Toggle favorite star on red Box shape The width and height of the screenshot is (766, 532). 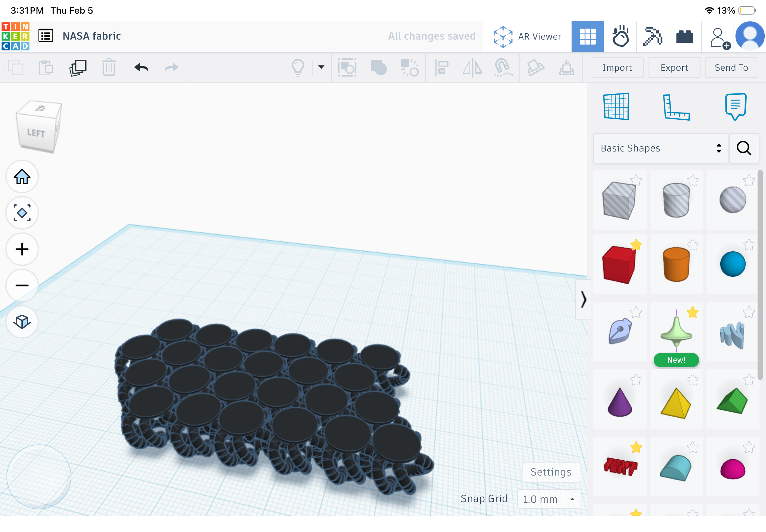point(636,245)
